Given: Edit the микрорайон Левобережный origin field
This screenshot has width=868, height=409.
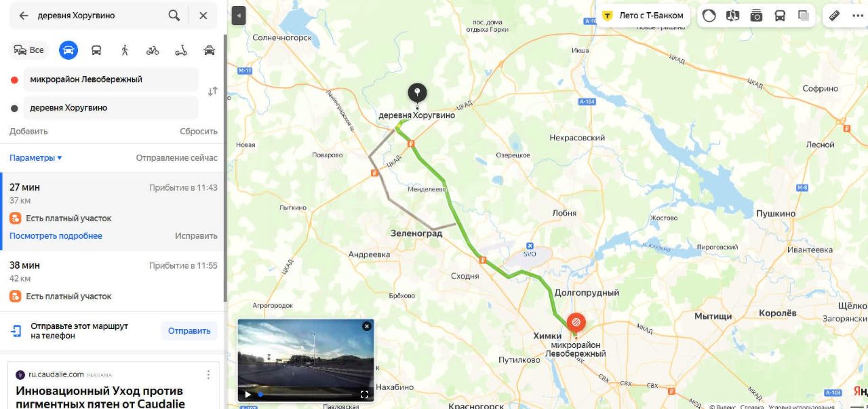Looking at the screenshot, I should (x=111, y=79).
